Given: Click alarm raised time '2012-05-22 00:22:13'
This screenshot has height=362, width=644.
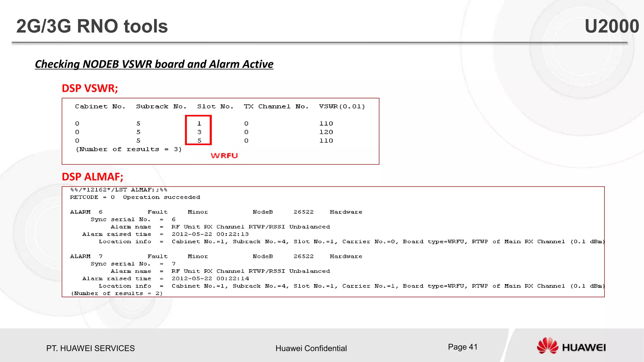Looking at the screenshot, I should 210,234.
